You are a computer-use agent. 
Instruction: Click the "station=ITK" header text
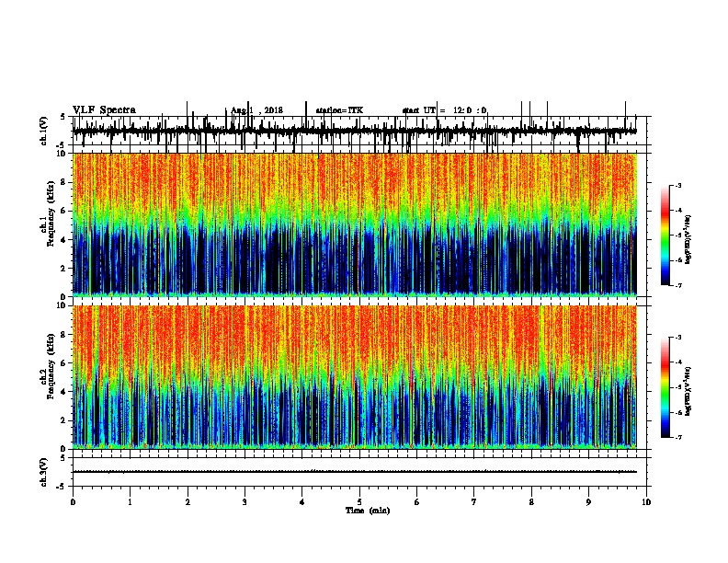point(339,110)
